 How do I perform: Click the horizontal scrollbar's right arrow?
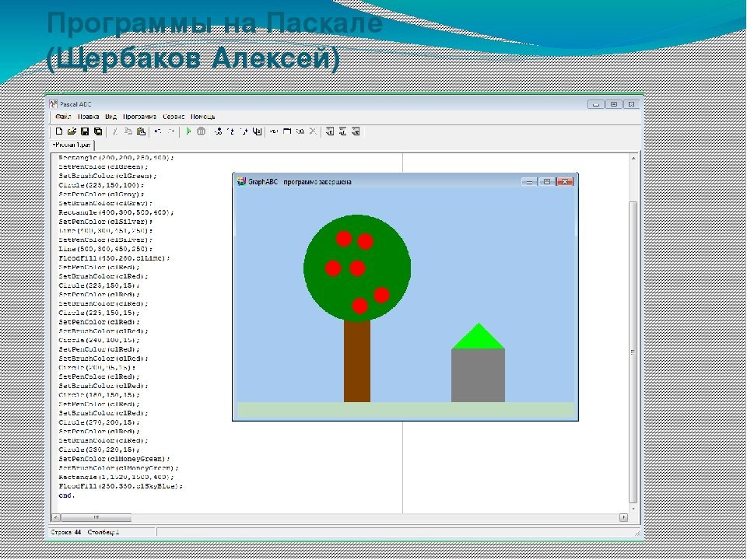tap(623, 517)
